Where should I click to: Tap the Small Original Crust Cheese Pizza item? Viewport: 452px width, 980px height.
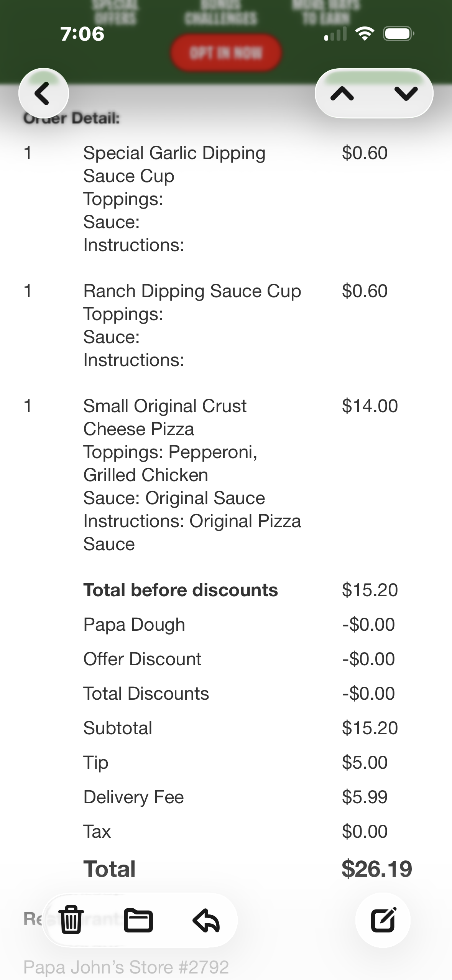coord(165,417)
